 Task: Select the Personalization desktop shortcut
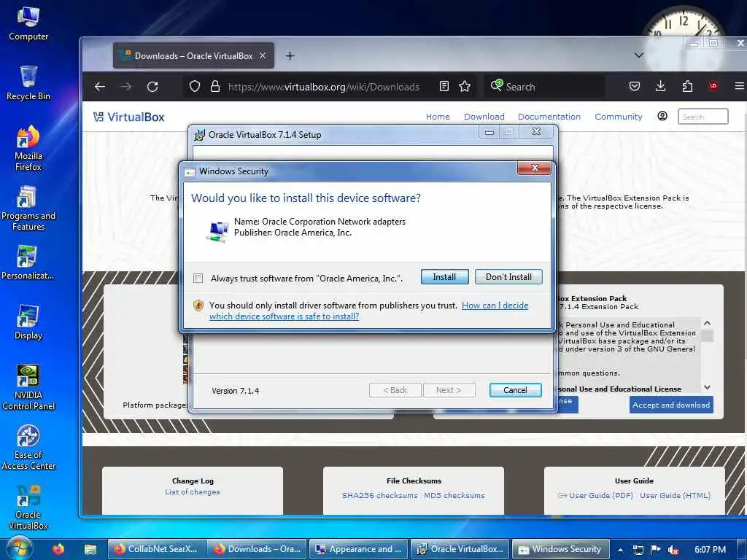(x=28, y=262)
